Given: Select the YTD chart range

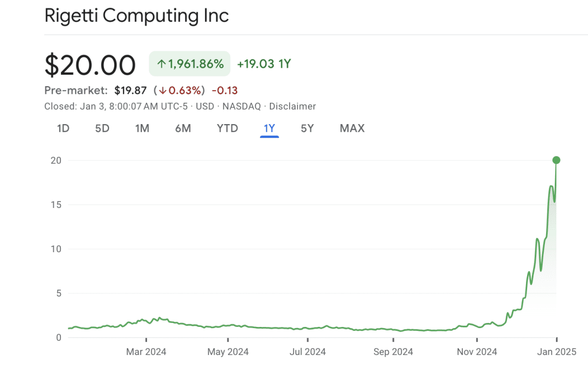Looking at the screenshot, I should 227,128.
